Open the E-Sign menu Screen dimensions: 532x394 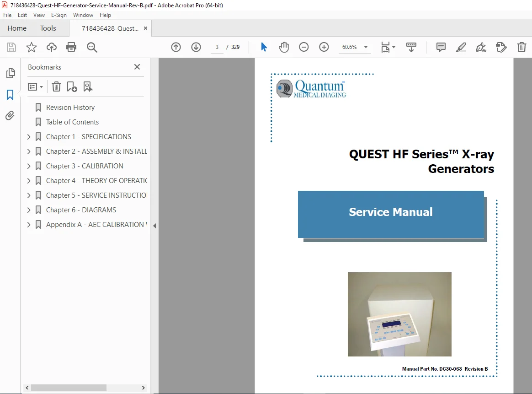59,15
